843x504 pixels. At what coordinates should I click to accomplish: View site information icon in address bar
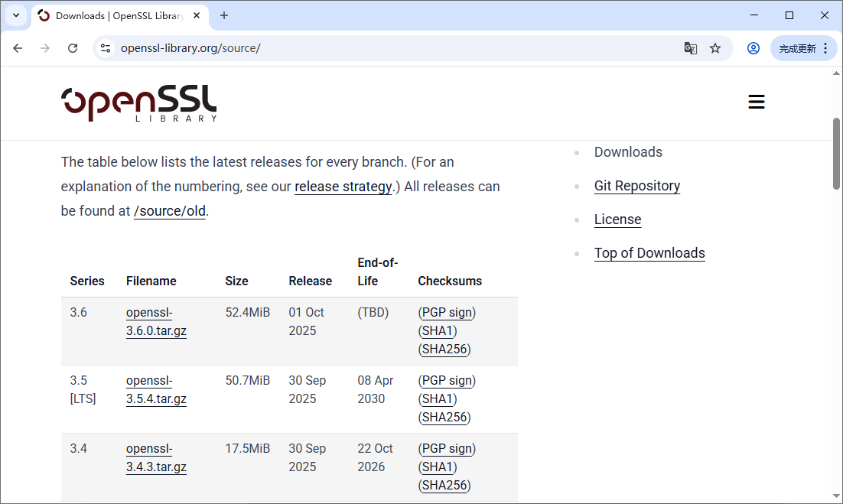coord(106,48)
